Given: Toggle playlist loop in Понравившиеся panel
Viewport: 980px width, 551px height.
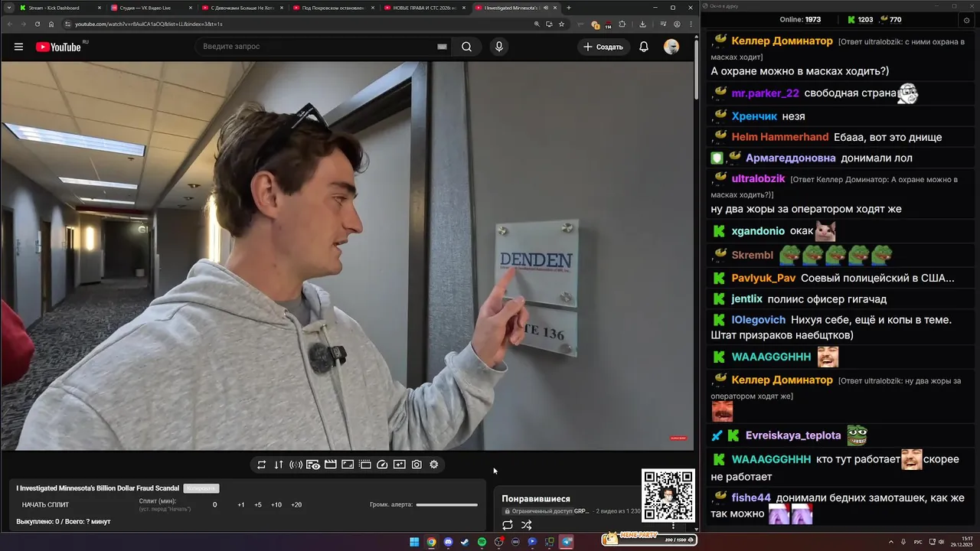Looking at the screenshot, I should (508, 525).
